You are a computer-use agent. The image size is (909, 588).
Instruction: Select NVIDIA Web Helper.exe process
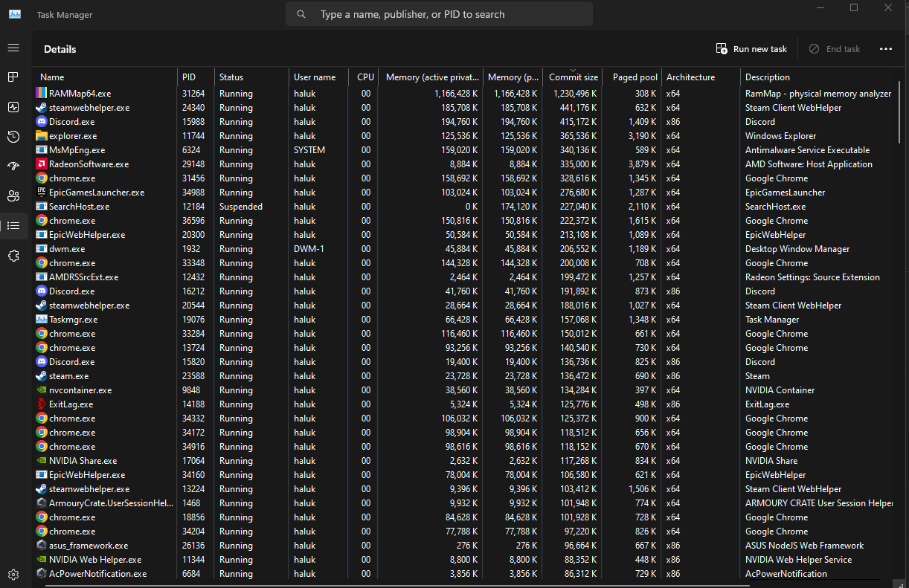click(95, 560)
